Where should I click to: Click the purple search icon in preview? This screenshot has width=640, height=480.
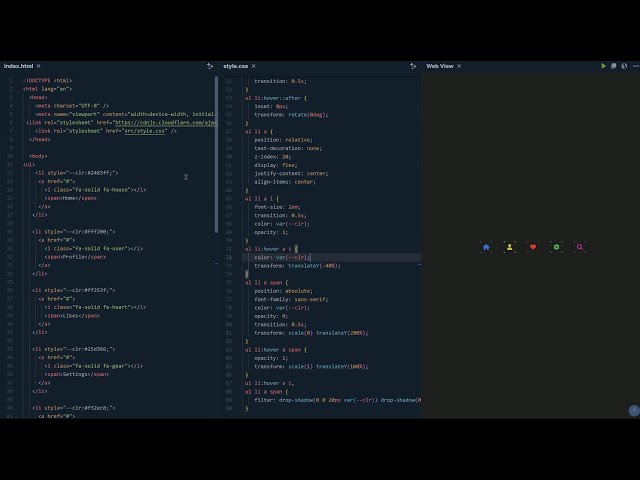(x=580, y=247)
